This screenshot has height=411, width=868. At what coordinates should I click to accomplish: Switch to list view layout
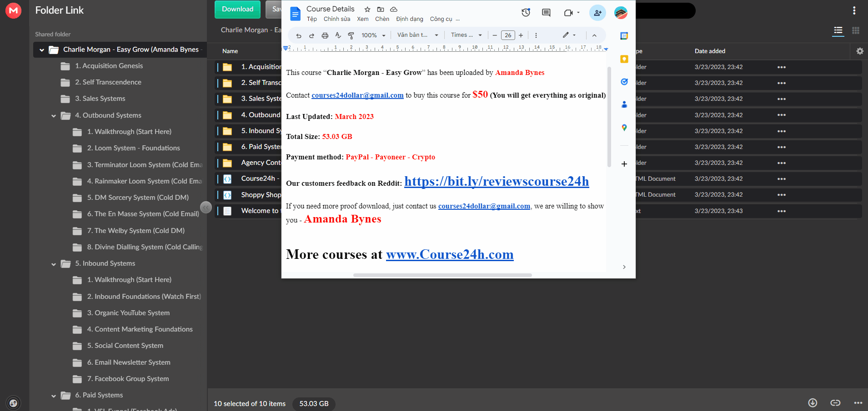point(838,30)
